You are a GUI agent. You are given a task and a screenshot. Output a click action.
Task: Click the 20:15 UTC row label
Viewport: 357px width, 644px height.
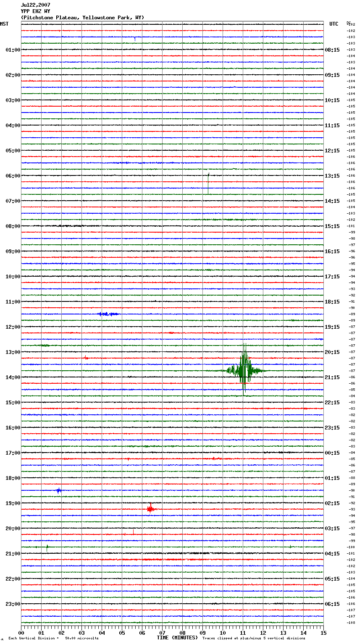pyautogui.click(x=332, y=352)
